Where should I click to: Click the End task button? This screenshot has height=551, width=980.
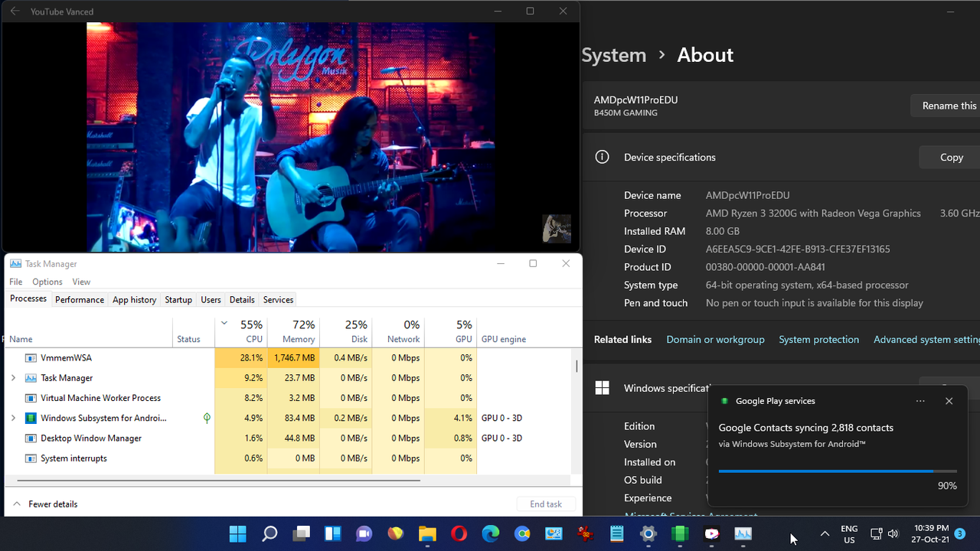pos(546,504)
